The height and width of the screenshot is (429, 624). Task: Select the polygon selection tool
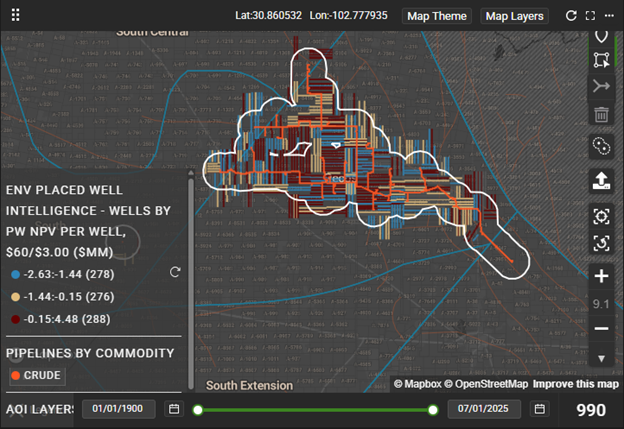[602, 59]
